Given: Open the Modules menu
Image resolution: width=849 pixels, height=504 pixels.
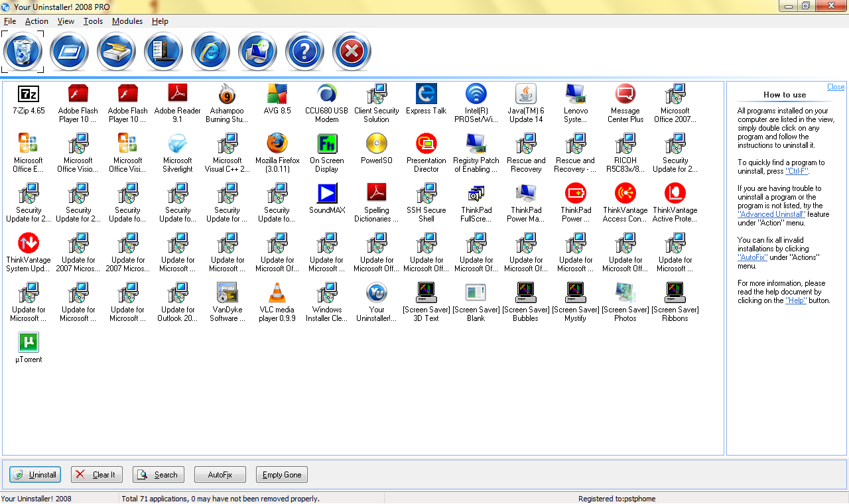Looking at the screenshot, I should pos(127,21).
